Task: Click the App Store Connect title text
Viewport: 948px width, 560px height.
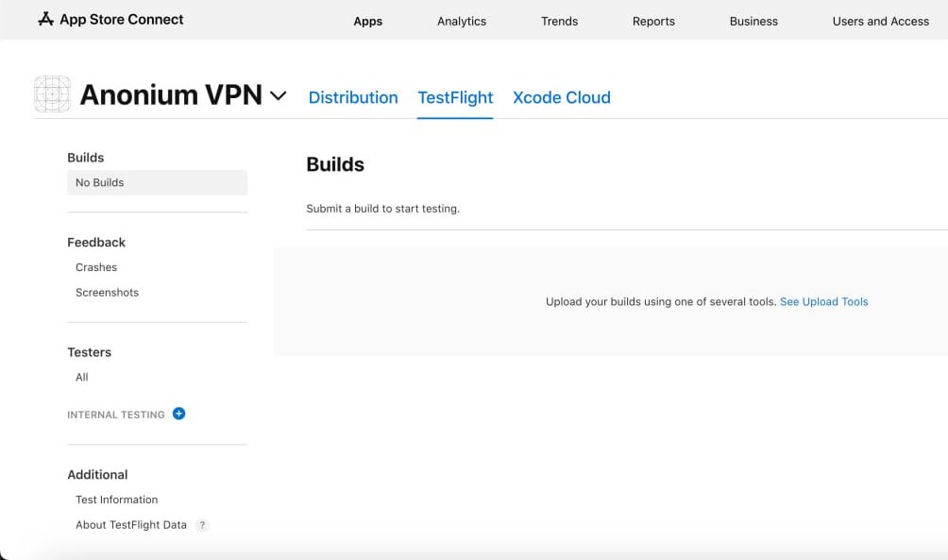Action: [x=122, y=19]
